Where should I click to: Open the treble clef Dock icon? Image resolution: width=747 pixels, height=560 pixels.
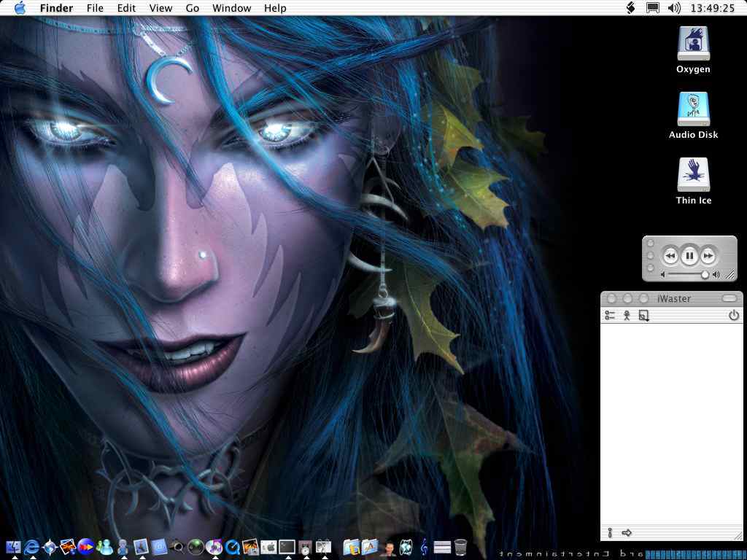click(x=424, y=547)
